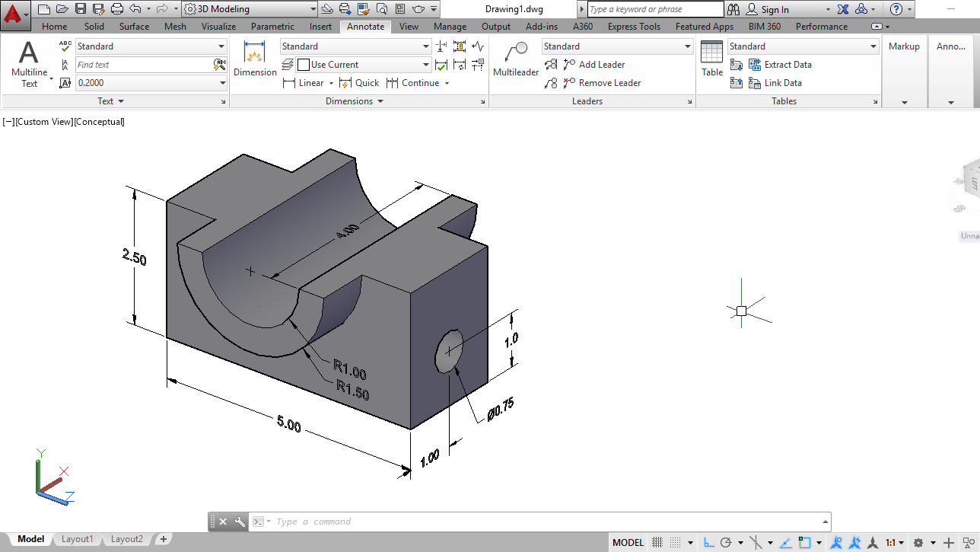Toggle grid display in status bar
The width and height of the screenshot is (980, 552).
click(657, 543)
